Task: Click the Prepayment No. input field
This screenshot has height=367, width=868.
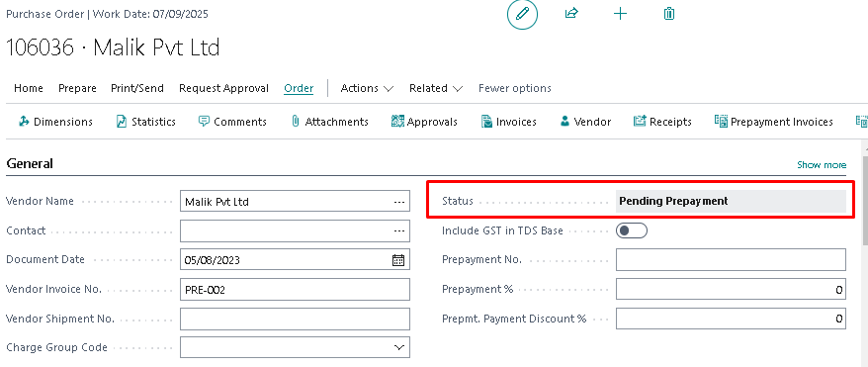Action: 731,260
